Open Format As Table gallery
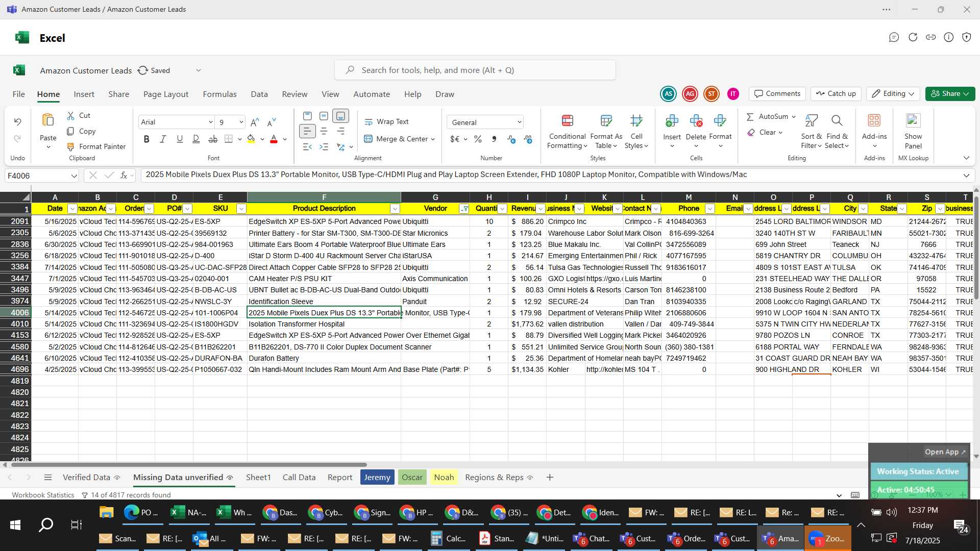This screenshot has height=551, width=980. (606, 132)
